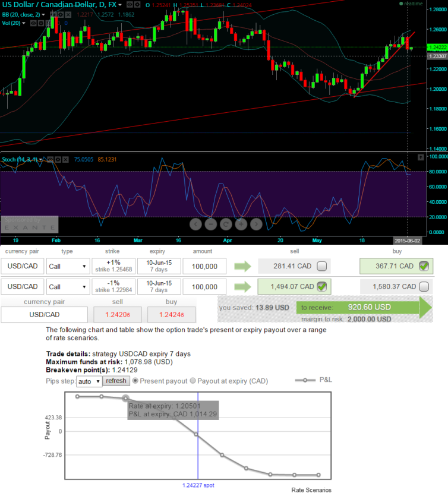Expand Stoch (14, 3, 1) dropdown arrow
The height and width of the screenshot is (493, 448).
[41, 159]
